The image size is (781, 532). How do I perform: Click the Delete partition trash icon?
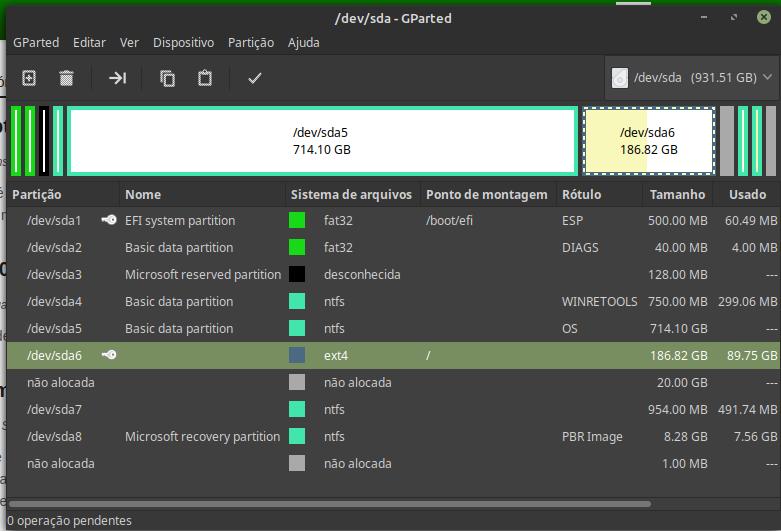click(x=66, y=78)
